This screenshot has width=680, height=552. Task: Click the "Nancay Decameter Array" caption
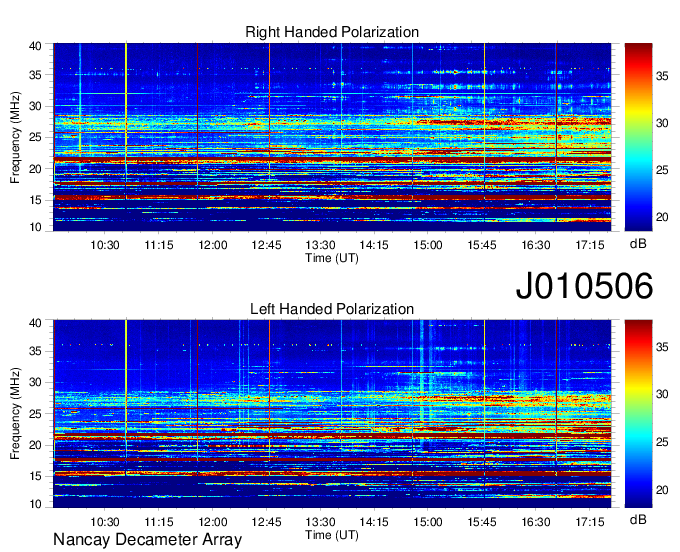[x=147, y=540]
